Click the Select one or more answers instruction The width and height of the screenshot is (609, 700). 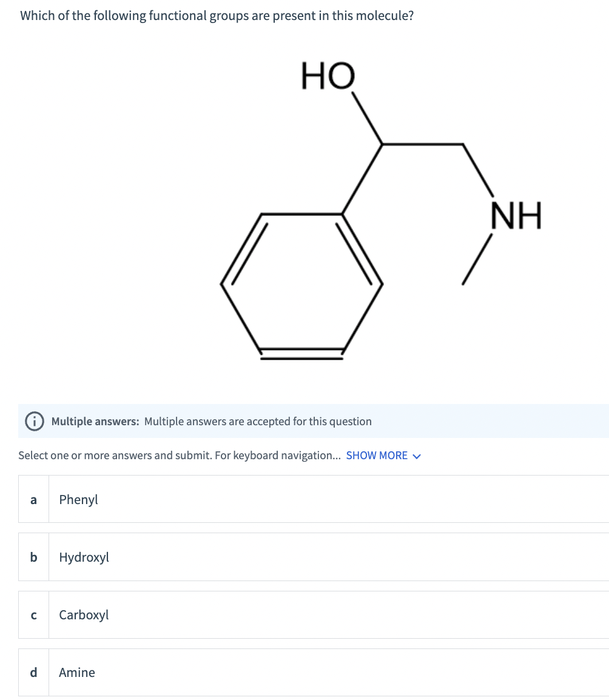pos(179,456)
